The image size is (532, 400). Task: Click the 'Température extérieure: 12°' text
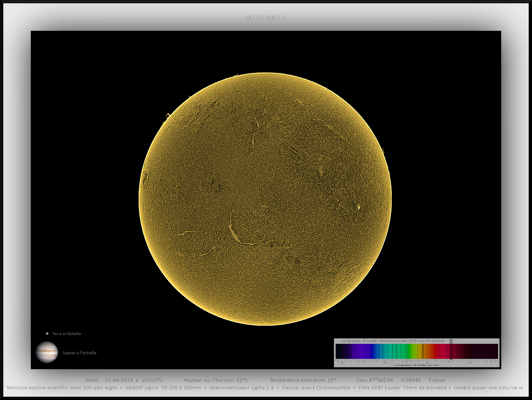303,380
